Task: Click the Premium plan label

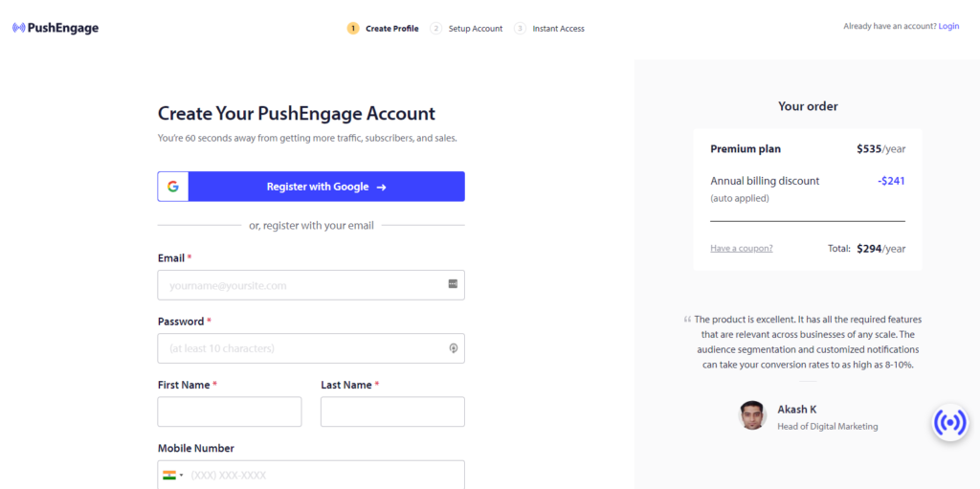Action: coord(746,149)
